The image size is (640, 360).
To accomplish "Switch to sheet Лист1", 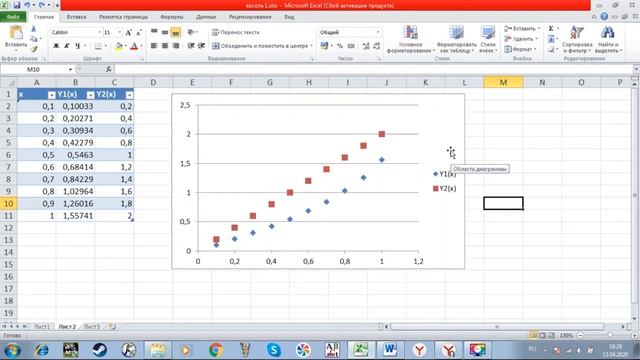I will click(x=42, y=327).
